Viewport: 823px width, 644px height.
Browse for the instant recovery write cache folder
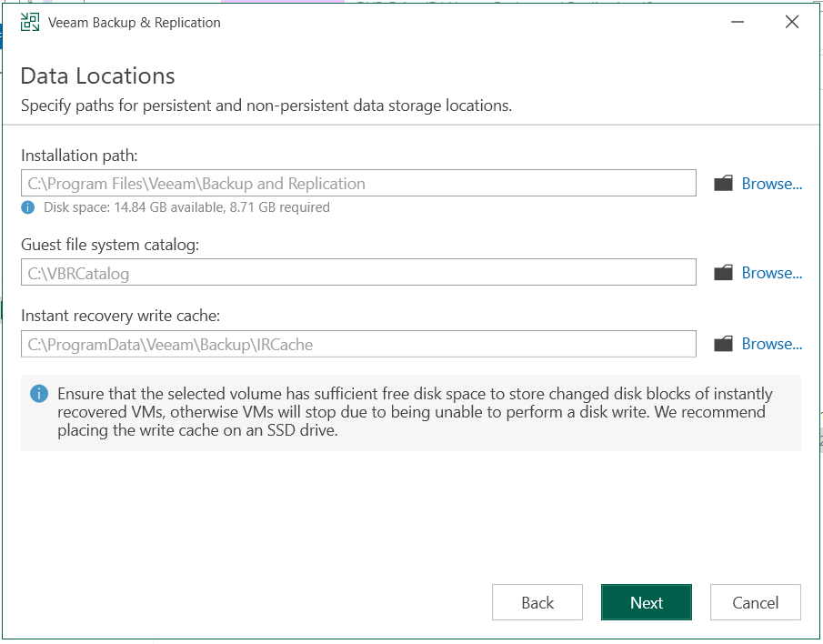[771, 344]
